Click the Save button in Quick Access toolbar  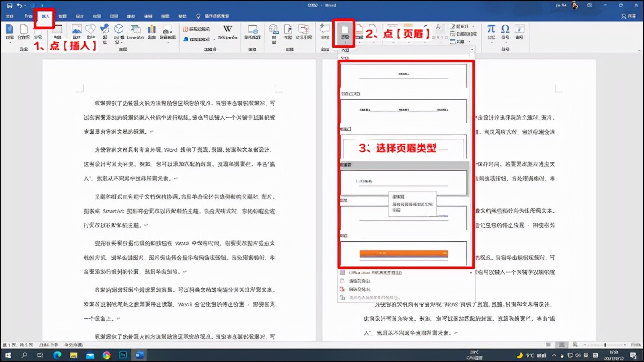(x=9, y=5)
